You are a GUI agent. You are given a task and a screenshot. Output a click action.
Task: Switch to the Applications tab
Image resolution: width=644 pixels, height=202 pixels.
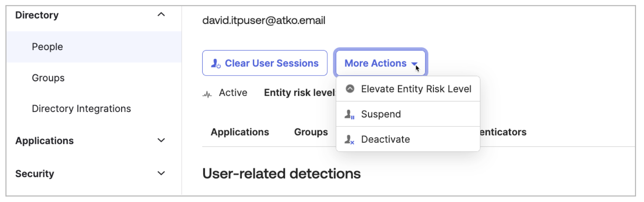point(240,132)
